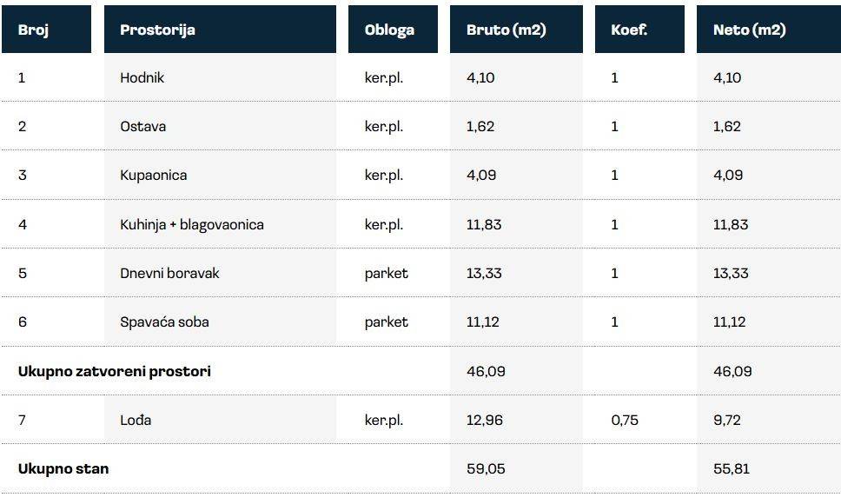Click the Broj column header
The height and width of the screenshot is (504, 841).
[x=34, y=30]
